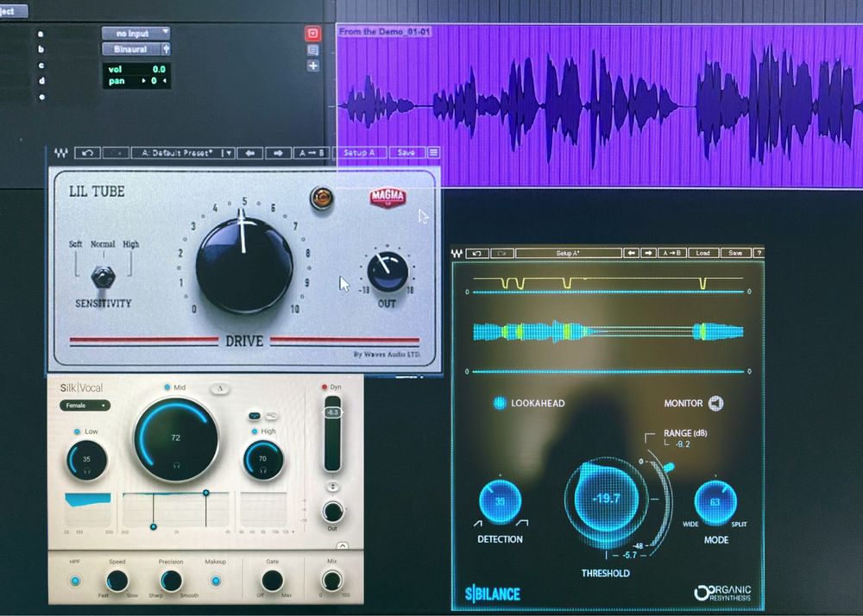The width and height of the screenshot is (863, 616).
Task: Toggle the Mid band on in Silk Vocal
Action: pos(167,387)
